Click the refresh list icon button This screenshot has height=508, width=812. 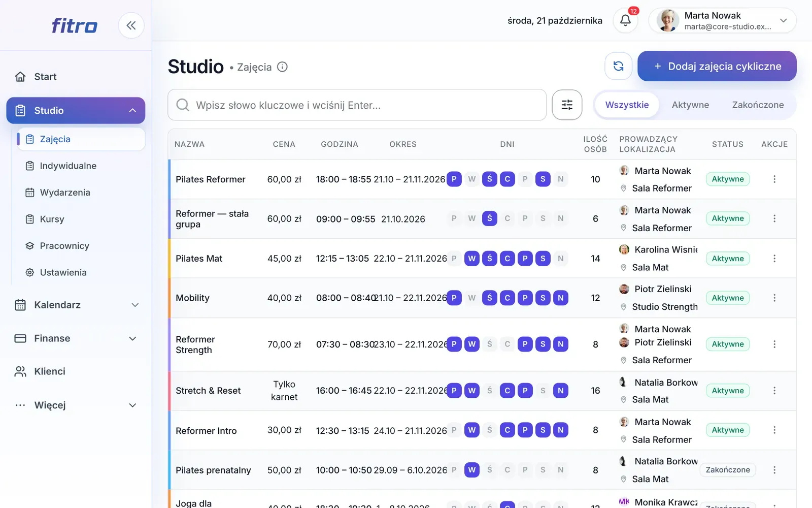618,66
